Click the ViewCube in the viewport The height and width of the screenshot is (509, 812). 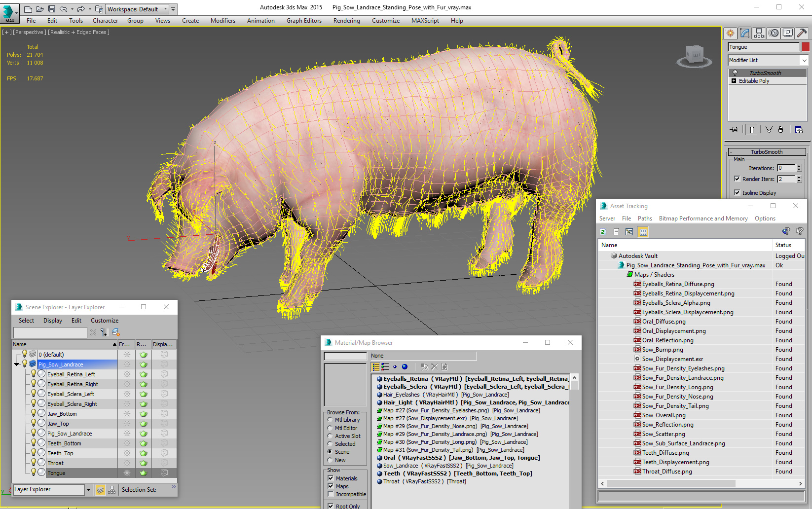pyautogui.click(x=694, y=55)
